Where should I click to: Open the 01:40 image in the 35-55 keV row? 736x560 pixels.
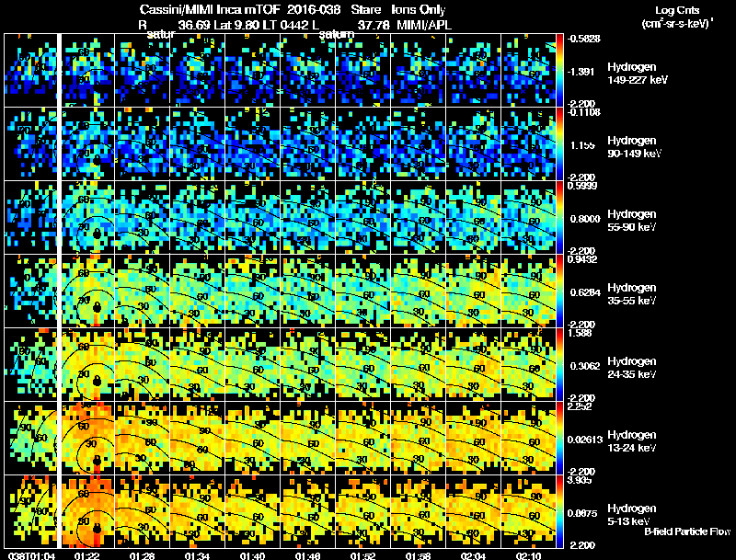pos(252,291)
